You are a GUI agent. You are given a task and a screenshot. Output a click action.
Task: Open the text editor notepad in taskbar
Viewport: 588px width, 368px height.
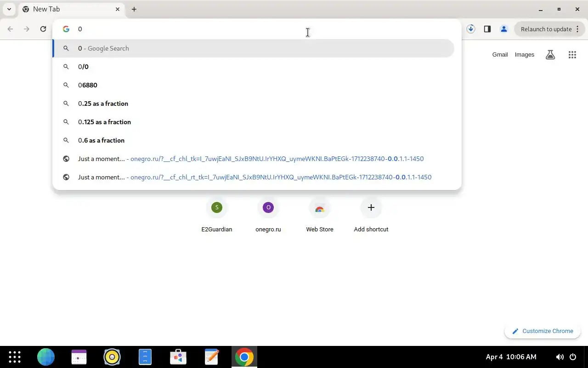click(211, 357)
